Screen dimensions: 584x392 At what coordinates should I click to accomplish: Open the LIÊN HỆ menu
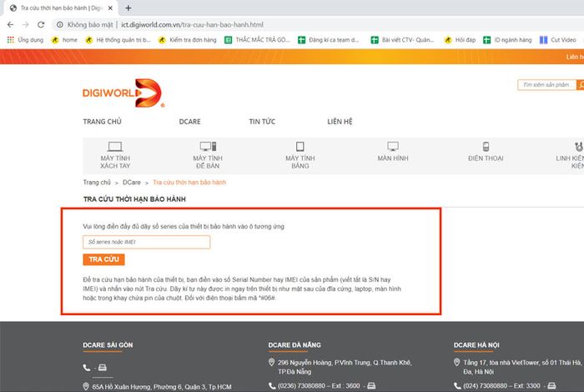point(340,122)
